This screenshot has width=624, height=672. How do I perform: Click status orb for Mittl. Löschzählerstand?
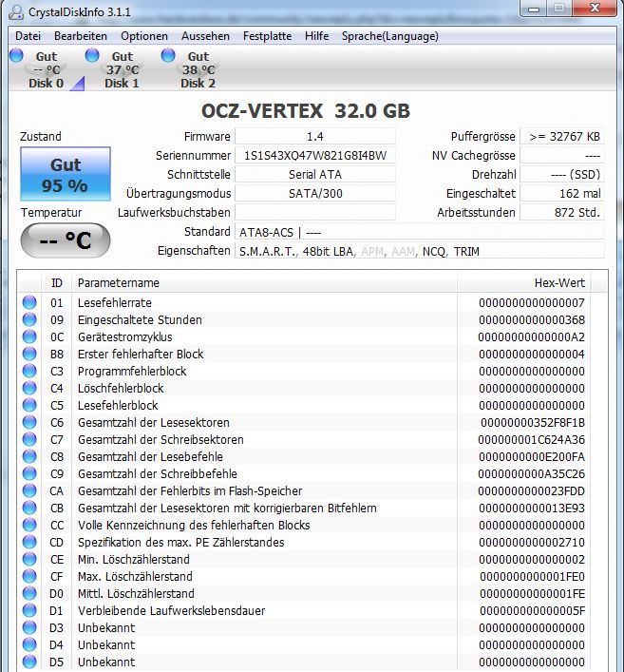pyautogui.click(x=29, y=593)
